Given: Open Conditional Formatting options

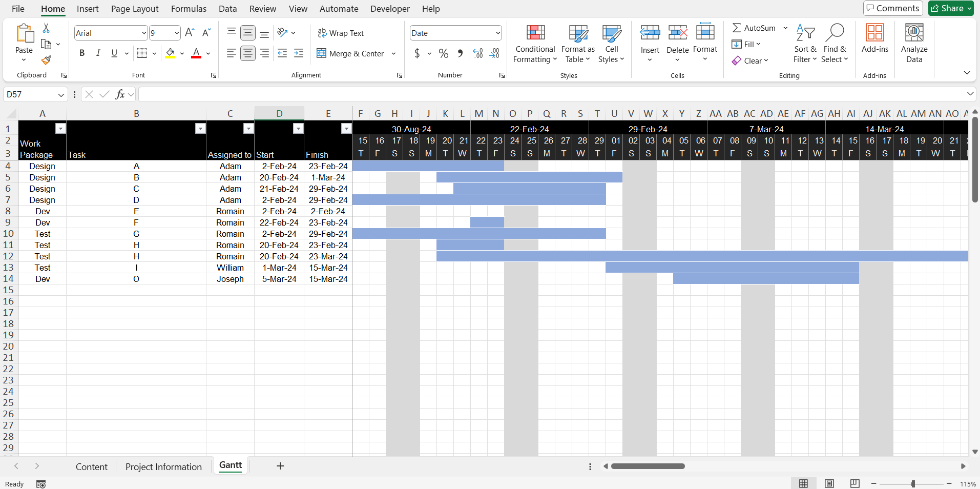Looking at the screenshot, I should 534,44.
